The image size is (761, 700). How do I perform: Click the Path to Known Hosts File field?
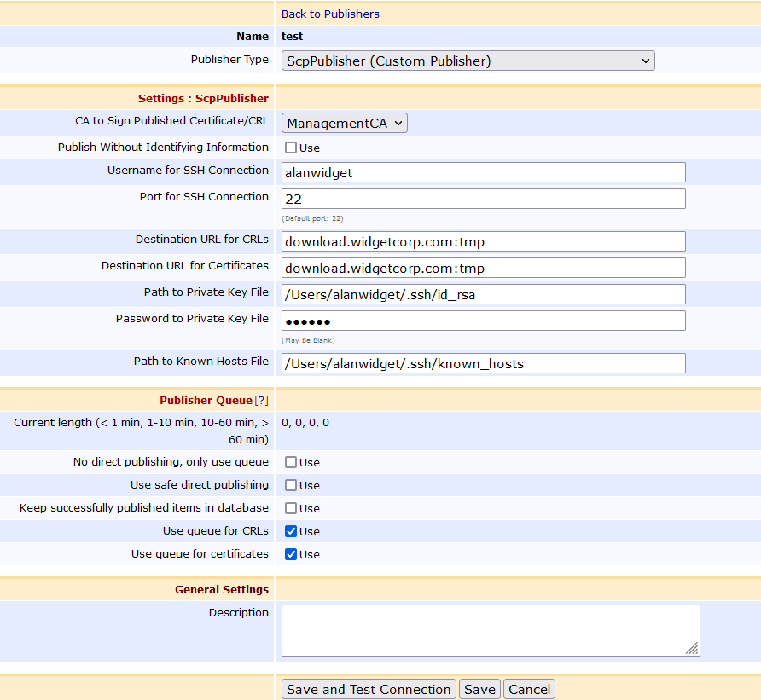[483, 363]
